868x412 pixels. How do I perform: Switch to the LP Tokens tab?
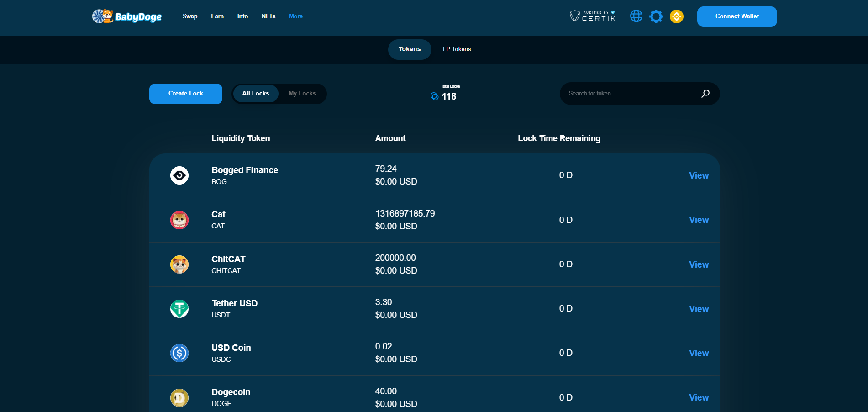tap(457, 49)
